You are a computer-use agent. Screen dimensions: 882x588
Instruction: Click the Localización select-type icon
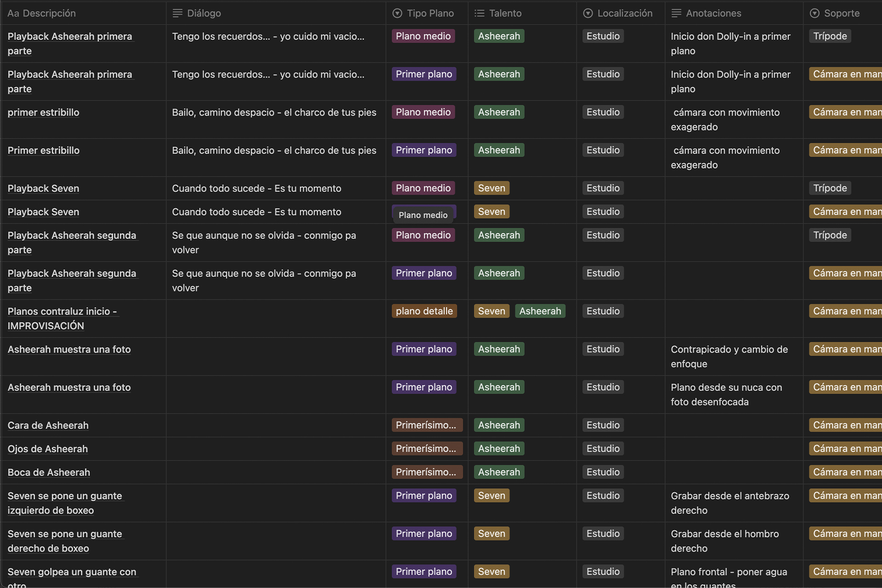pyautogui.click(x=588, y=13)
